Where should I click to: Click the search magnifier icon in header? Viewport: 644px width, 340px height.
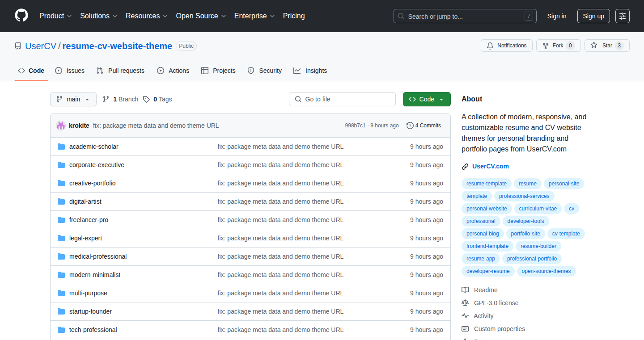[401, 17]
